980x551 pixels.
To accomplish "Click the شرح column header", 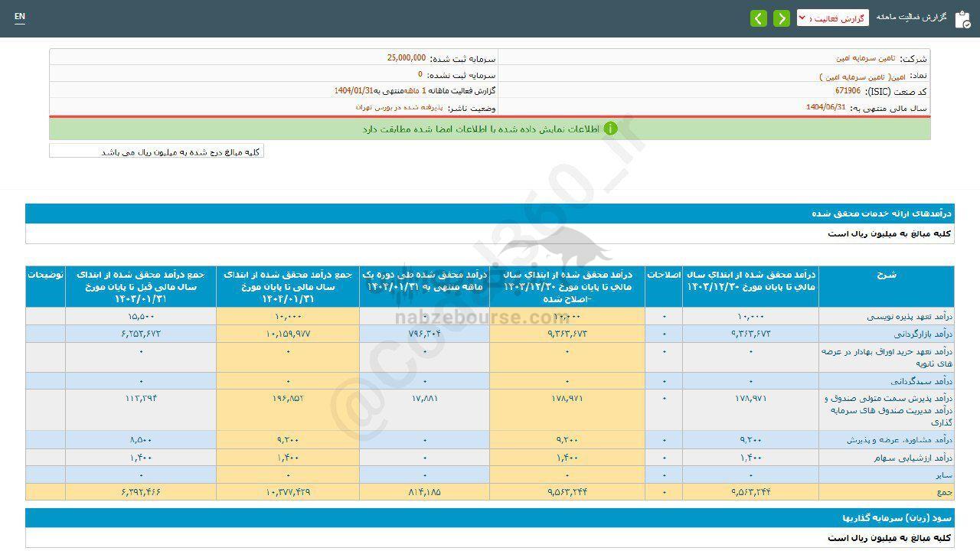I will [x=886, y=275].
